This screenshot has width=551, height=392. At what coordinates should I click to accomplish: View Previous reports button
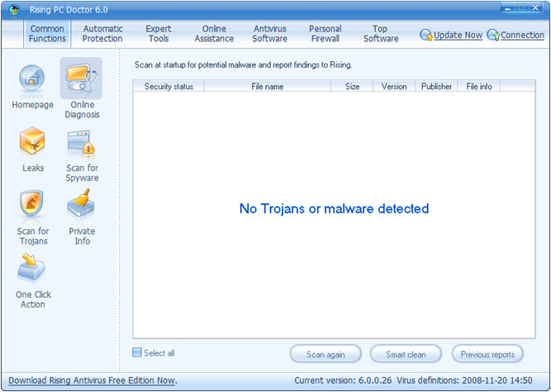pyautogui.click(x=487, y=354)
